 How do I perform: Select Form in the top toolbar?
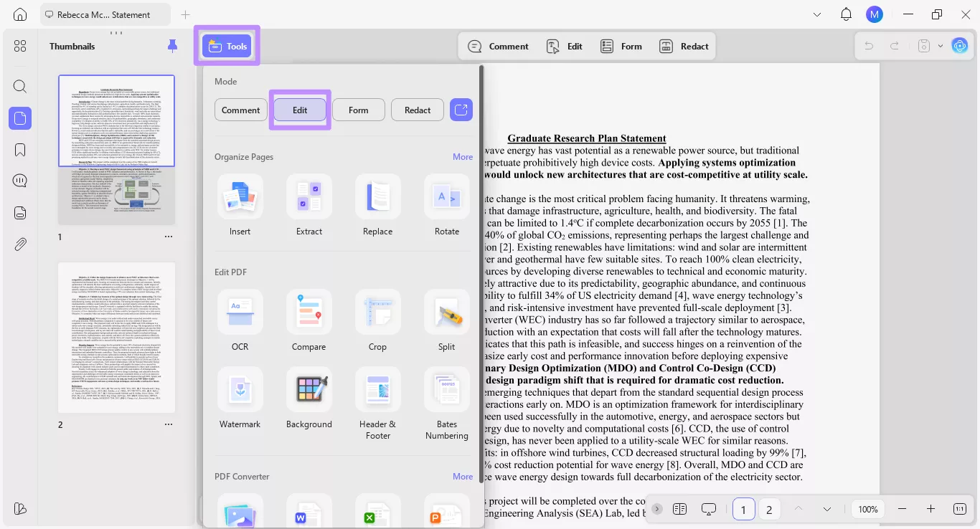coord(621,46)
